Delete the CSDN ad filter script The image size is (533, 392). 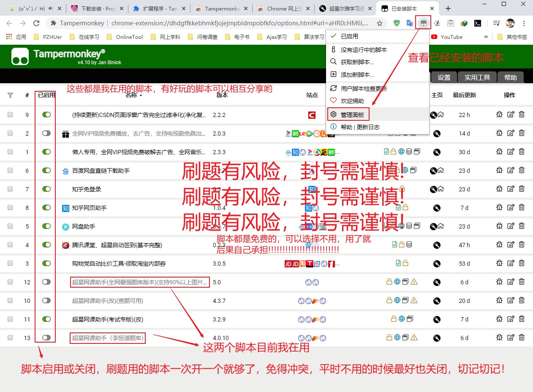tap(522, 114)
